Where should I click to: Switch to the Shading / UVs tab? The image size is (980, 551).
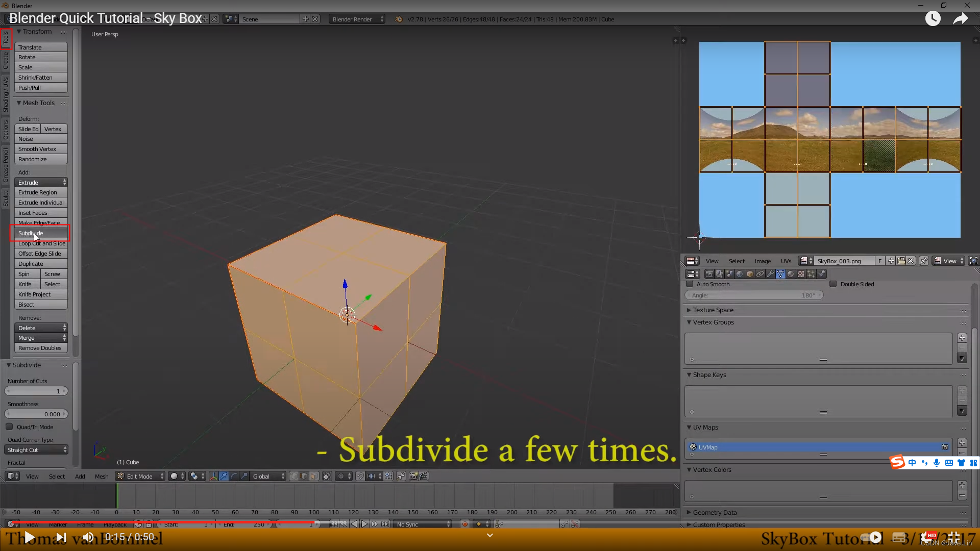click(6, 94)
